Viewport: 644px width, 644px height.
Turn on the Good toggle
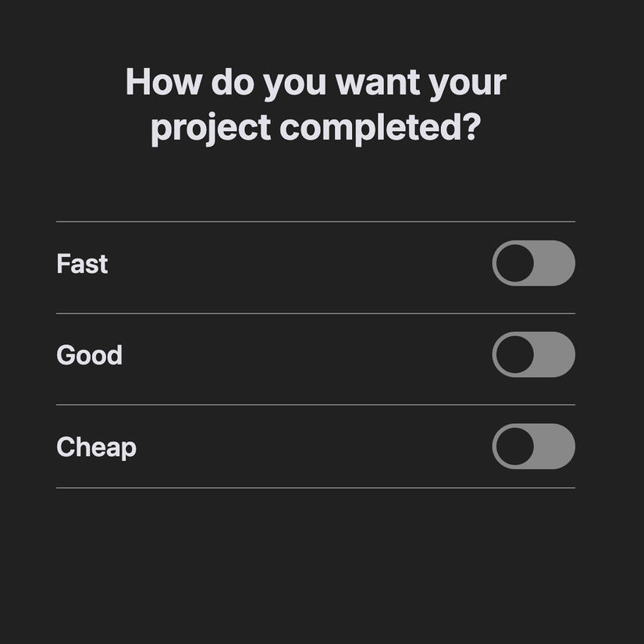533,354
